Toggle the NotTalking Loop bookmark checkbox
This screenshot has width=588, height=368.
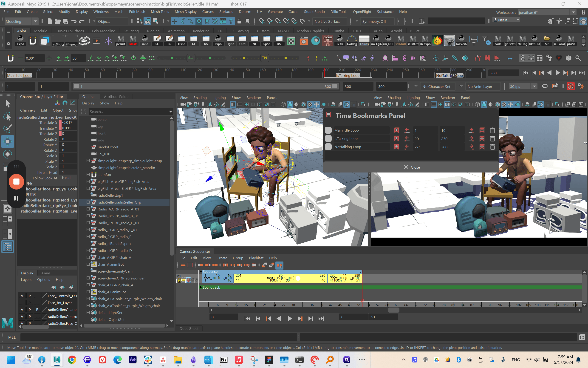328,147
